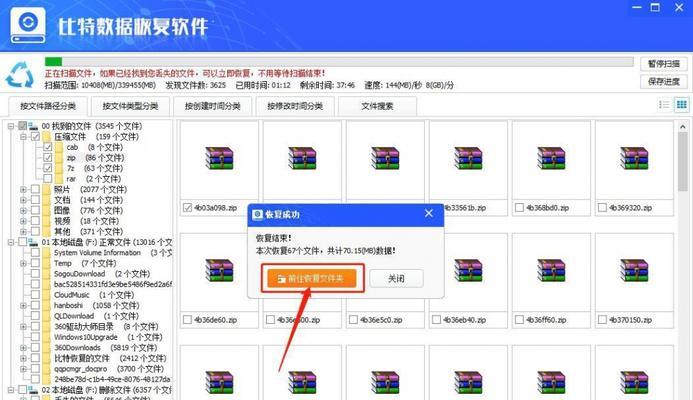Click drive icon of 01 本地磁盘 正常文件
693x400 pixels.
34,242
